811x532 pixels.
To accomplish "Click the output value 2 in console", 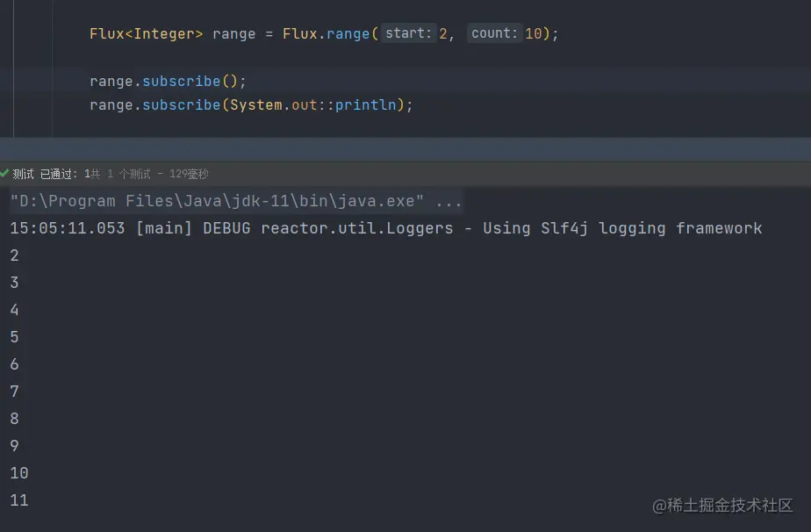I will pos(14,255).
